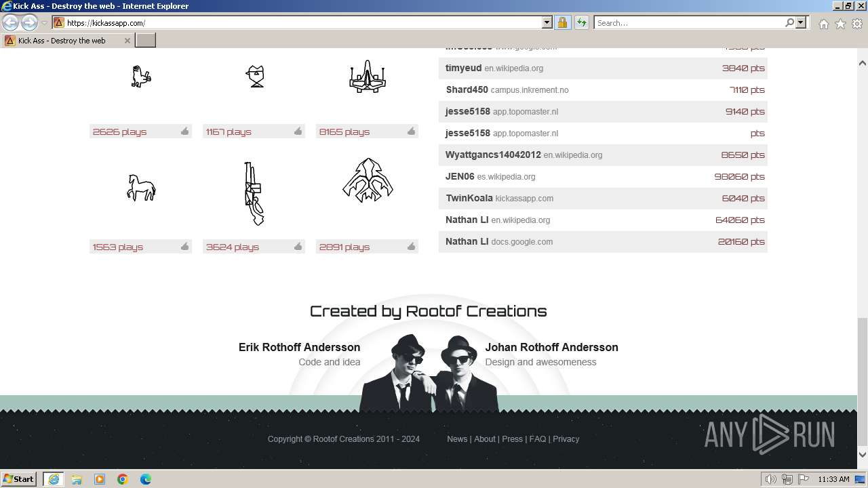Close the Kick Ass tab

127,41
